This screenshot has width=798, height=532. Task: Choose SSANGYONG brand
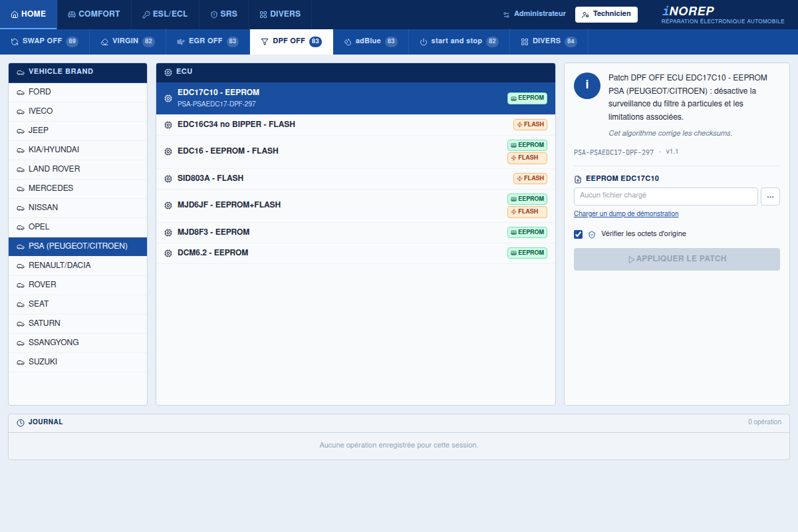[78, 343]
